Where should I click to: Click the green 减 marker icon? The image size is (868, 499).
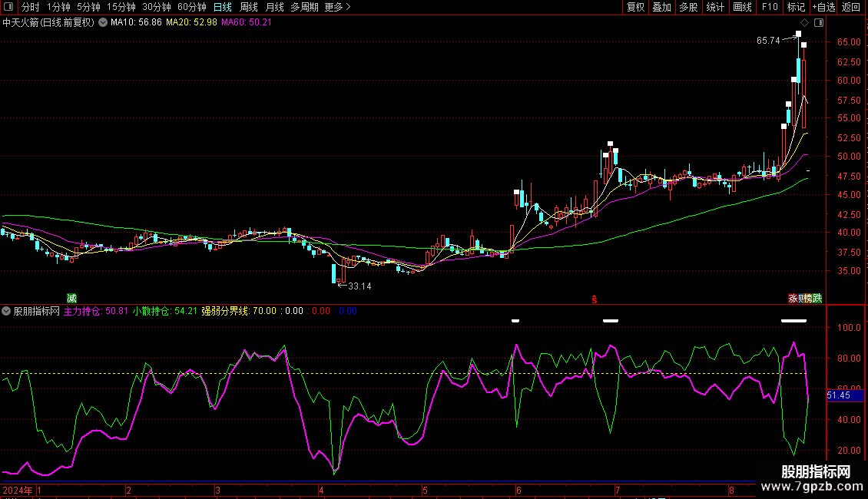(71, 298)
